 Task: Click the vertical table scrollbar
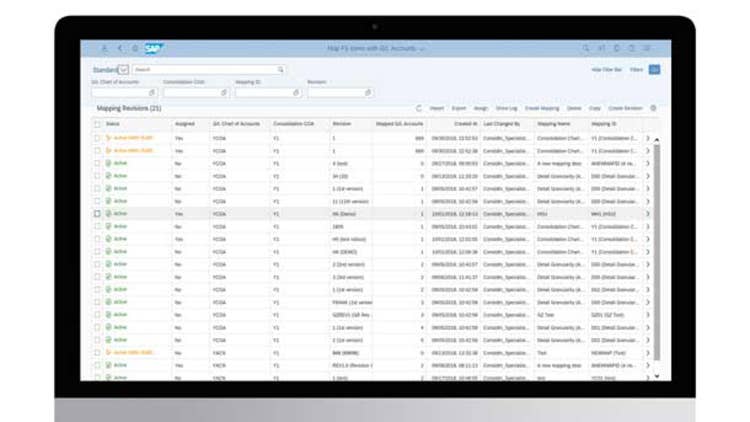pos(656,250)
